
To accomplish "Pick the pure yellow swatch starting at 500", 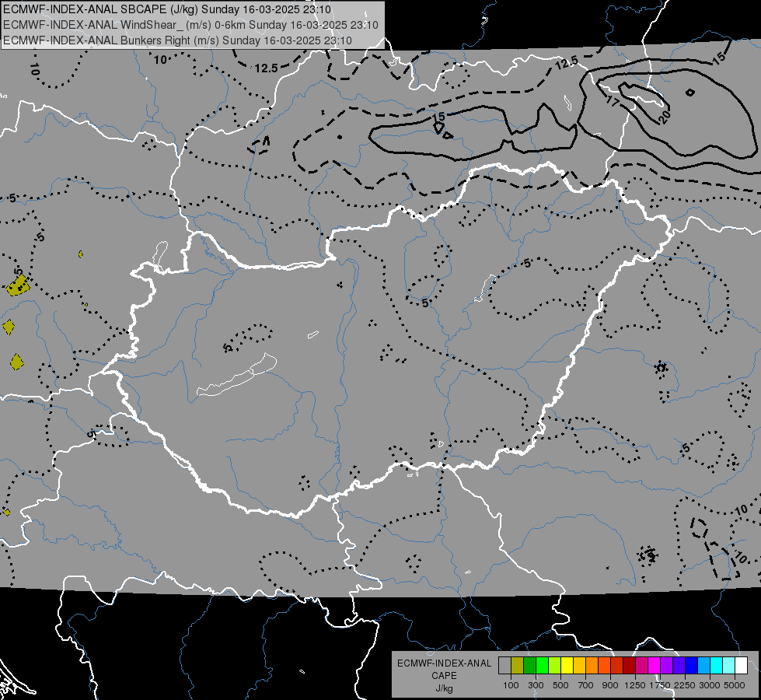I will (x=567, y=665).
